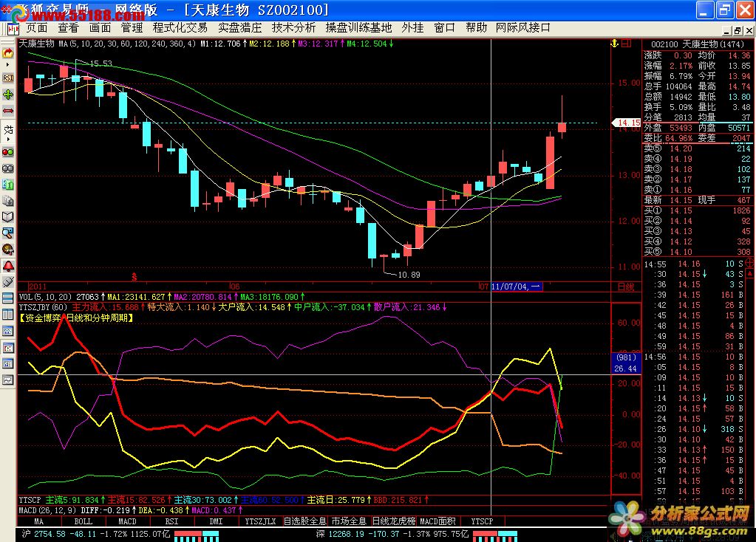756x542 pixels.
Task: Click the 卖① 14.16 ask row
Action: coord(698,190)
